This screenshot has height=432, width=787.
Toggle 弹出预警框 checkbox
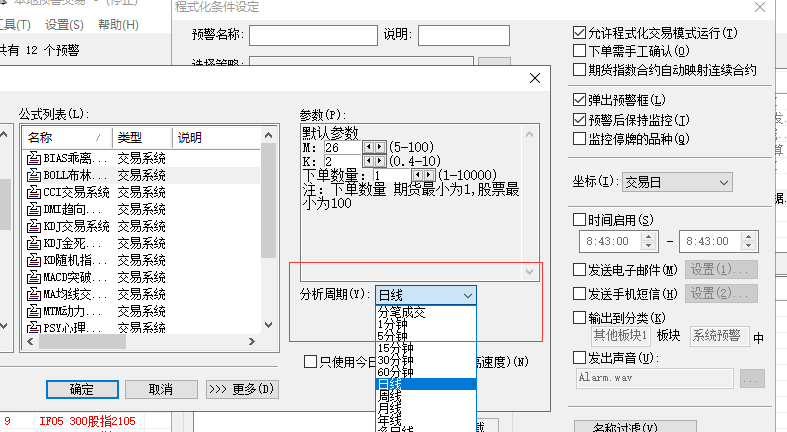(579, 100)
